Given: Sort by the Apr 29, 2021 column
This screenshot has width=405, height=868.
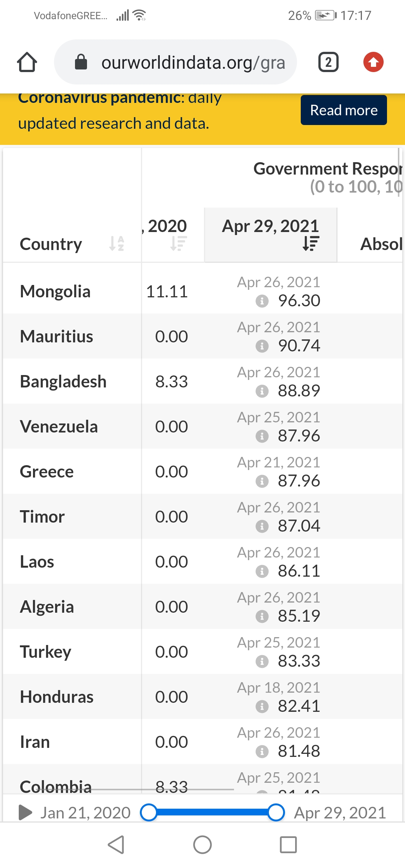Looking at the screenshot, I should (x=311, y=243).
